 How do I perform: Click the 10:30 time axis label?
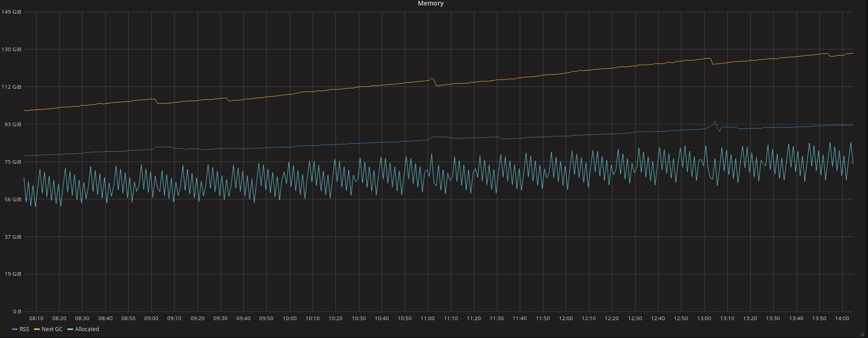359,318
